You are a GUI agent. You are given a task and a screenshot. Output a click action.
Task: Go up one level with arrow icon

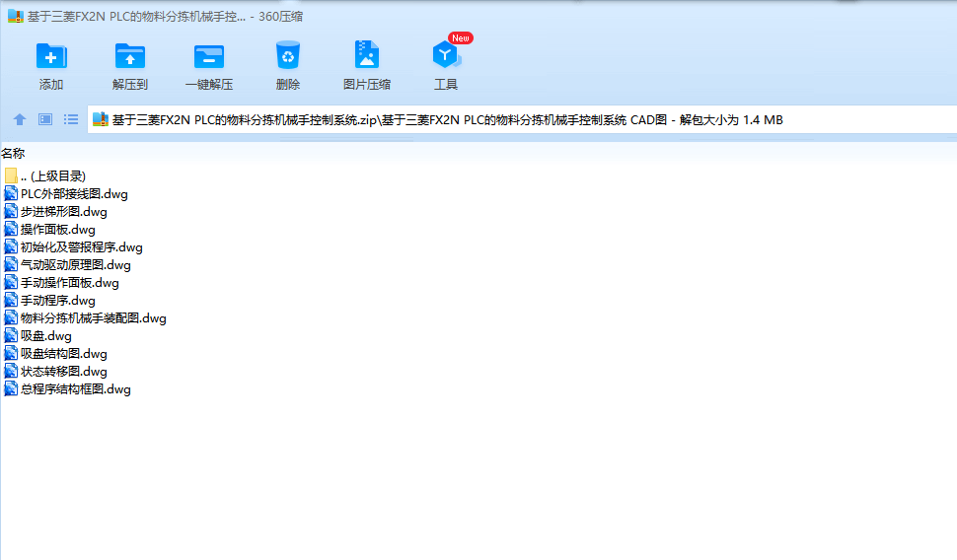pyautogui.click(x=20, y=119)
